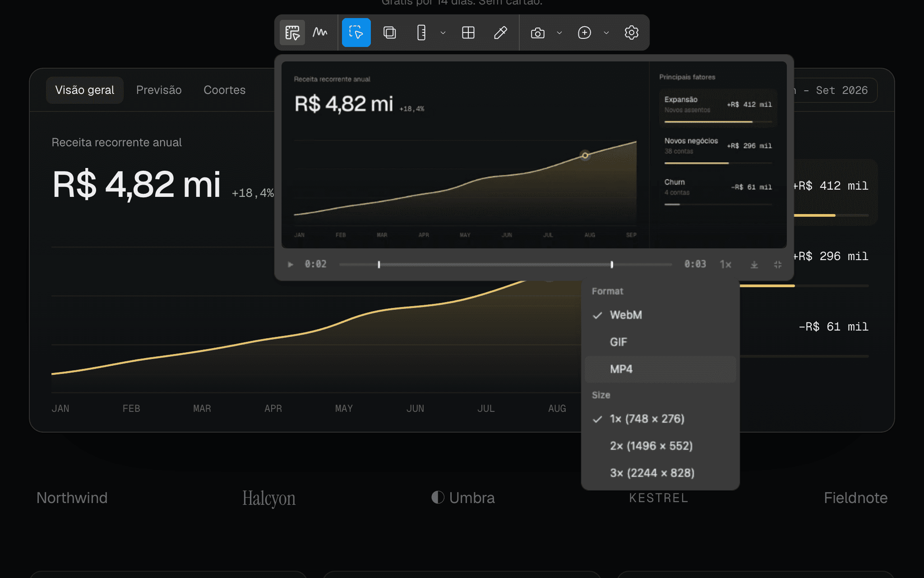Click the KESTREL logo
Screen dimensions: 924x578
pos(659,498)
